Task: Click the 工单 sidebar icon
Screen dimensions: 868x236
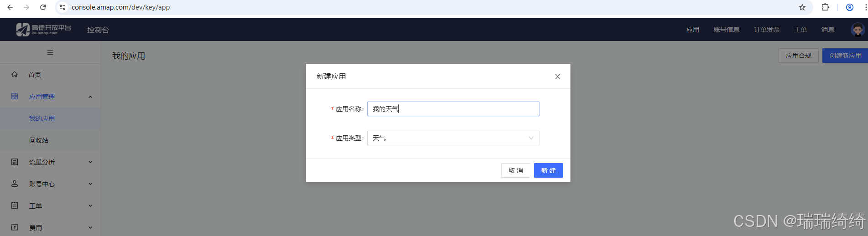Action: point(15,205)
